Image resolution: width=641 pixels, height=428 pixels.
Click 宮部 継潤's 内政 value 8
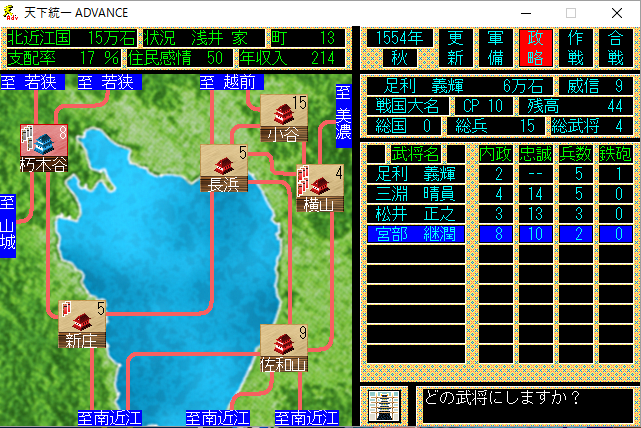495,234
